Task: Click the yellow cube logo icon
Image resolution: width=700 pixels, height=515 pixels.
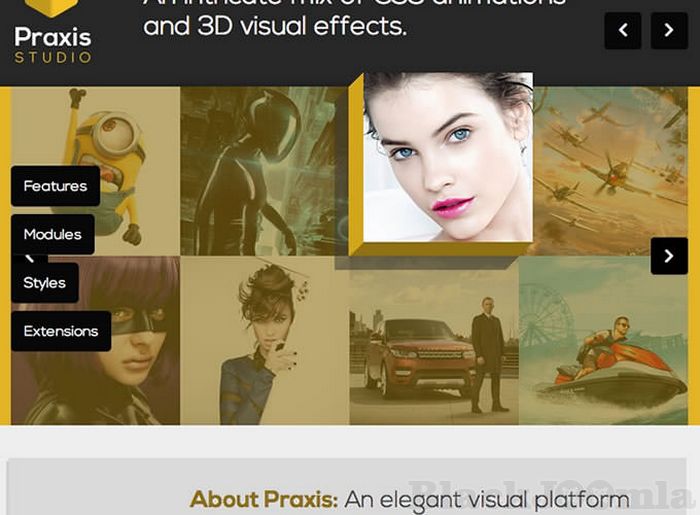Action: 51,7
